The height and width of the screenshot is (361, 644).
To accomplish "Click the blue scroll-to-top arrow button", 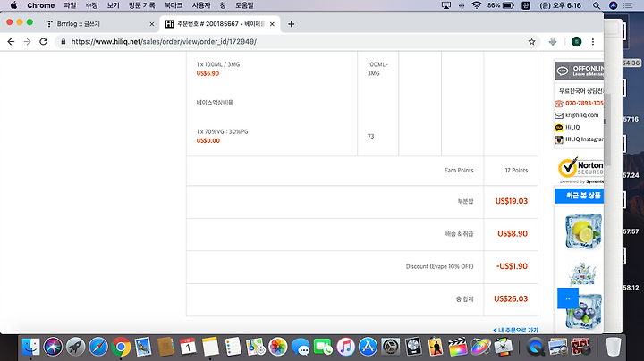I will pyautogui.click(x=568, y=298).
